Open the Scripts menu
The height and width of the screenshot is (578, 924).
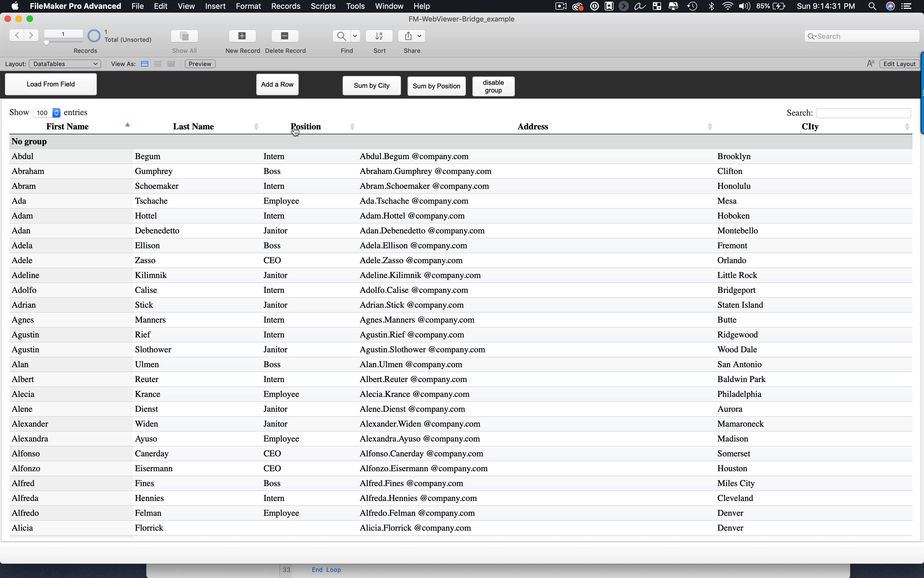[323, 6]
